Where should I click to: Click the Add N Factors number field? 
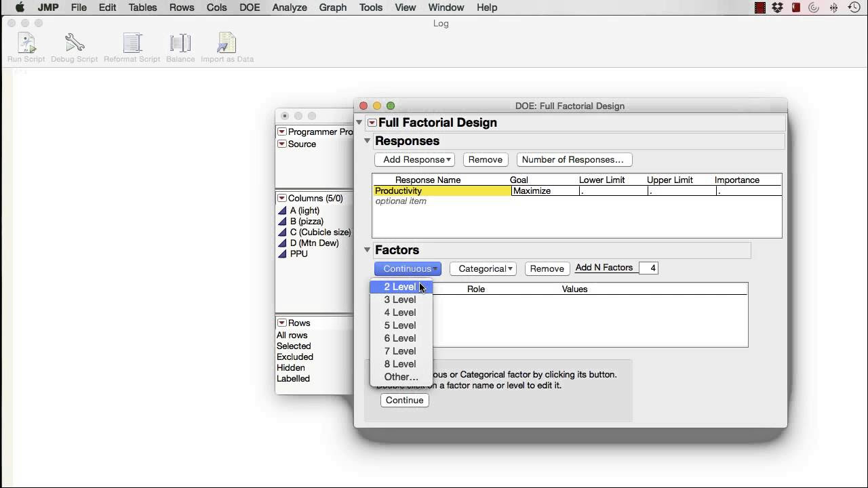[649, 268]
